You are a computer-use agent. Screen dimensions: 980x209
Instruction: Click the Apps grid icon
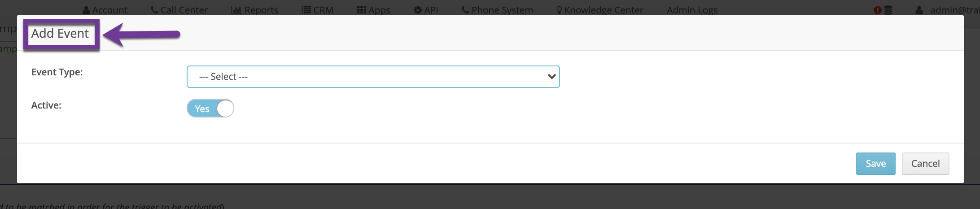click(x=361, y=10)
